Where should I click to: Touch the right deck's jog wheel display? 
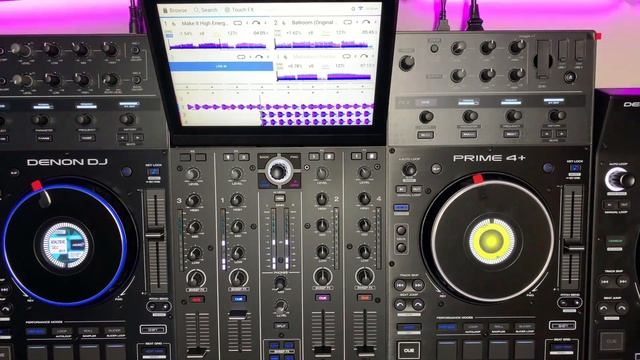coord(492,242)
